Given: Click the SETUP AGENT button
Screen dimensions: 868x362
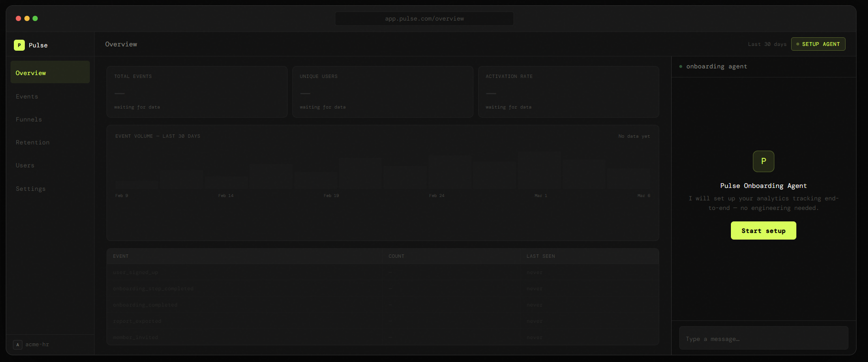Looking at the screenshot, I should click(x=818, y=44).
